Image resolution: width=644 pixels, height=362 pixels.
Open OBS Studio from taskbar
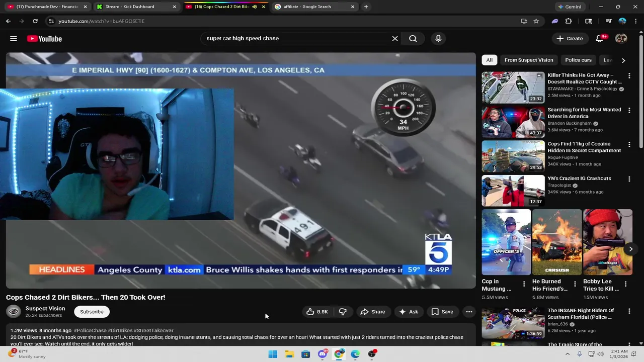[x=372, y=354]
